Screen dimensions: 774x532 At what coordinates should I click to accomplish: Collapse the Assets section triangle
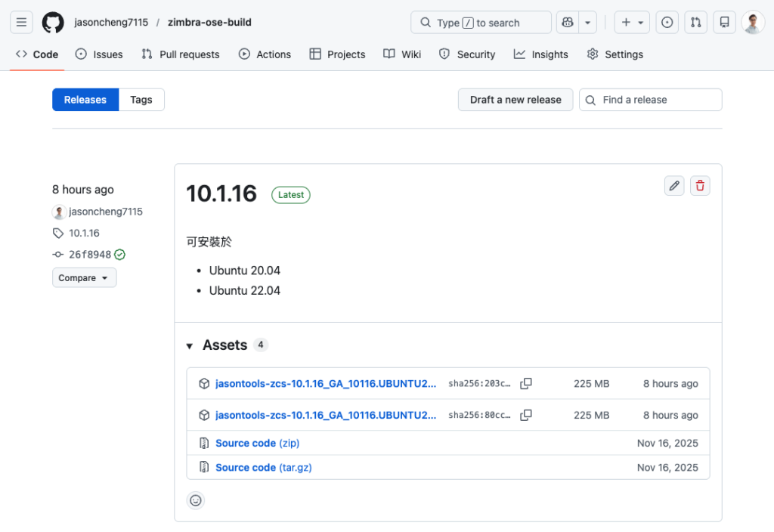(x=190, y=346)
